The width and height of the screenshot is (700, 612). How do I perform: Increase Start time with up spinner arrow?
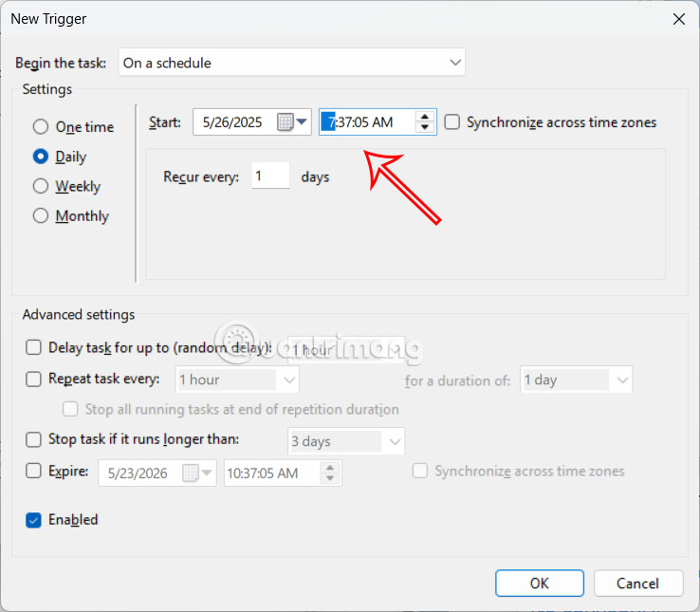pyautogui.click(x=425, y=117)
